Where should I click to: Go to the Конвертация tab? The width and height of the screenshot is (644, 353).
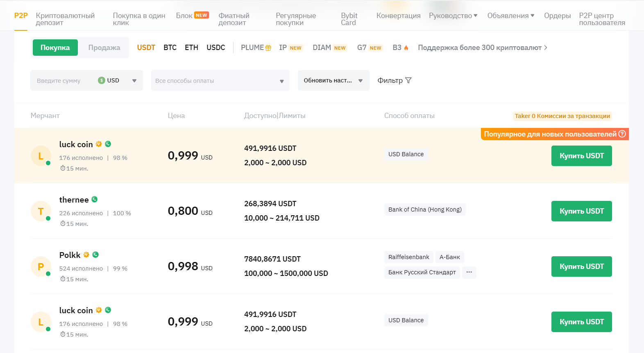click(398, 16)
